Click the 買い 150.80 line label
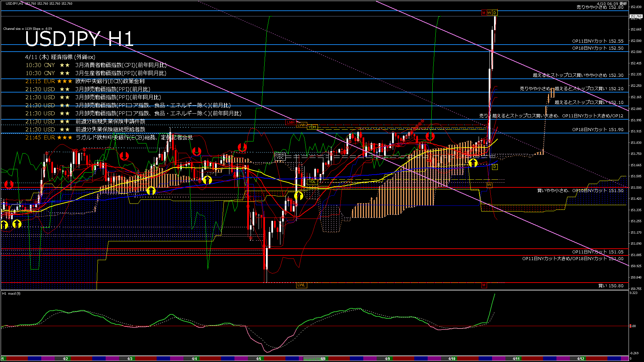 [x=611, y=286]
